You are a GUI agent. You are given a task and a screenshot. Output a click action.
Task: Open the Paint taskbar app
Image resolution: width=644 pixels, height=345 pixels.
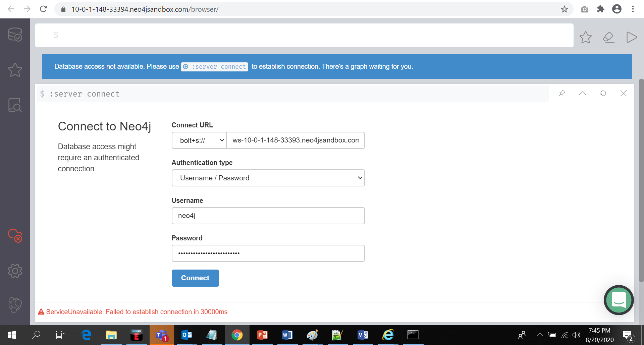(x=312, y=335)
